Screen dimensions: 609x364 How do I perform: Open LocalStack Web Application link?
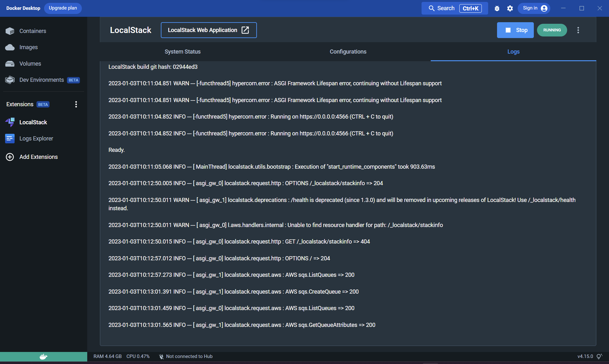(208, 30)
